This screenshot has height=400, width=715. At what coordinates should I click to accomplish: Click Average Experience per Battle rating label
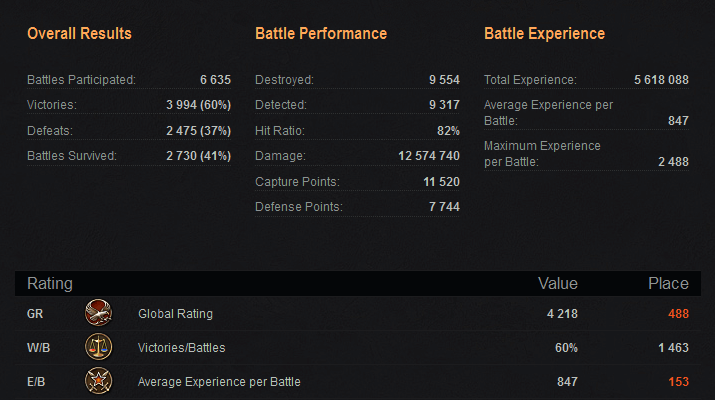coord(219,382)
